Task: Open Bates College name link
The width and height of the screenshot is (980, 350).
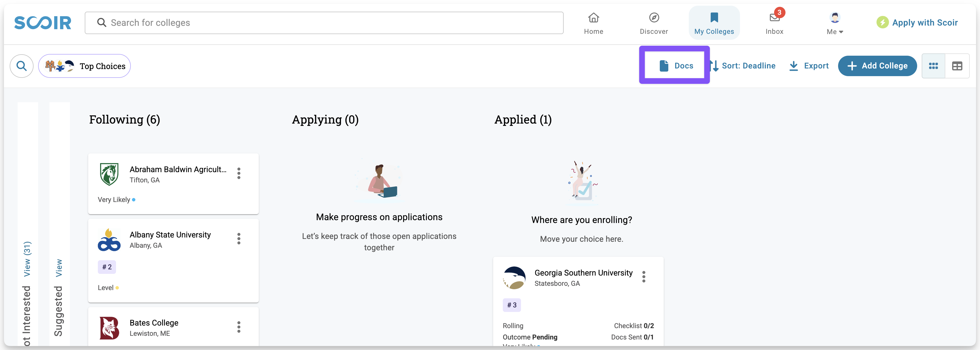Action: [x=154, y=323]
